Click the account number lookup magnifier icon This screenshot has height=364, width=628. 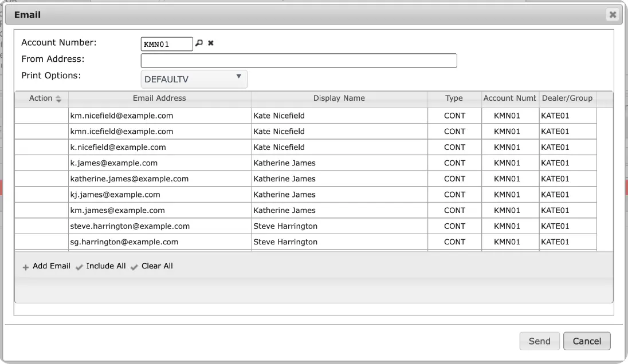(x=199, y=43)
